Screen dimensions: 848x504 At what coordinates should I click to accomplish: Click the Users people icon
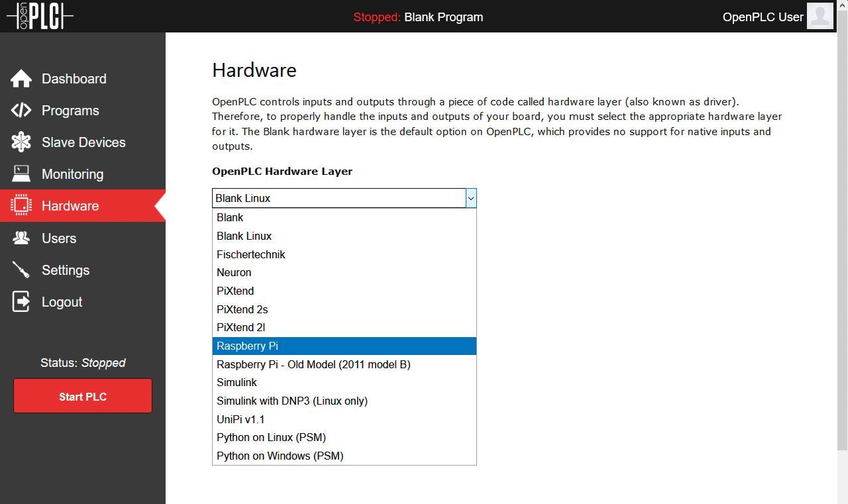[21, 238]
